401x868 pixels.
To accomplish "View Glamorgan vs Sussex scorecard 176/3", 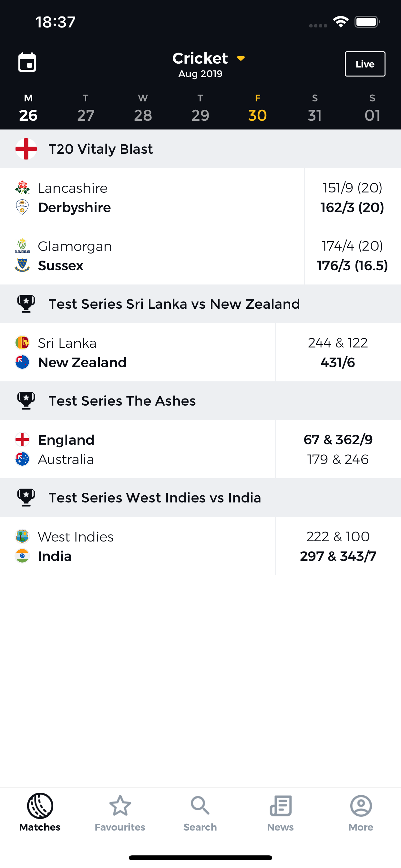I will [x=352, y=265].
